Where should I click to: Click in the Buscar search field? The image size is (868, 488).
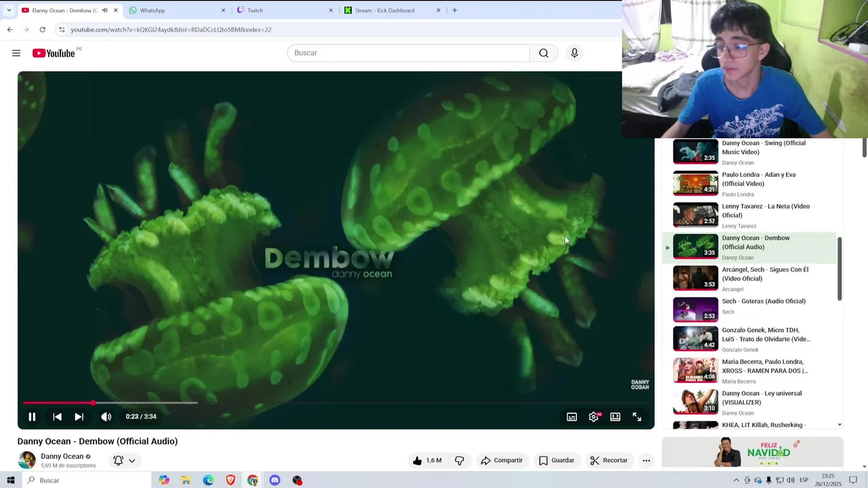[408, 53]
